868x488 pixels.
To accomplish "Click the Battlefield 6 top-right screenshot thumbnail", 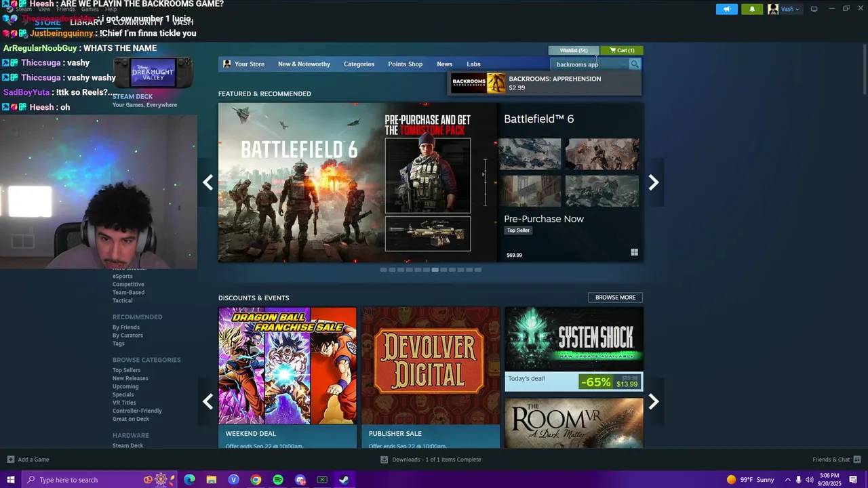I will click(602, 154).
